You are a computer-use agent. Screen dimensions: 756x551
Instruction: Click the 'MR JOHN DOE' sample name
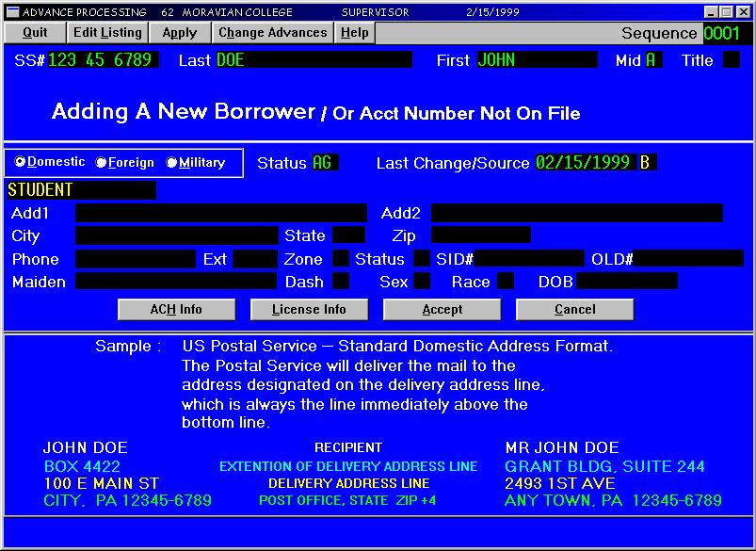pyautogui.click(x=562, y=447)
